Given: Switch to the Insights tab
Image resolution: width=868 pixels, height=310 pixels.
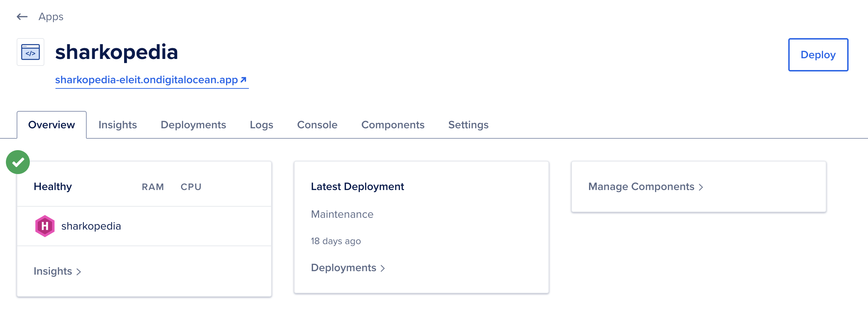Looking at the screenshot, I should [x=118, y=125].
